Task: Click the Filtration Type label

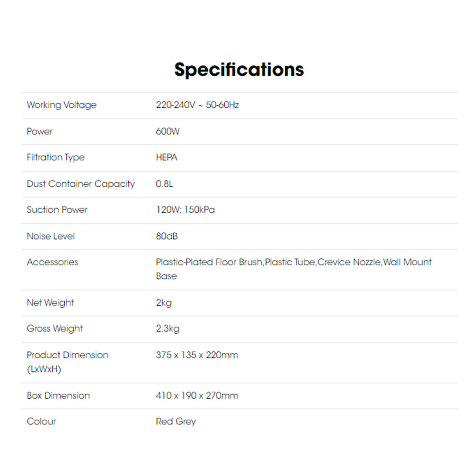Action: pyautogui.click(x=56, y=157)
